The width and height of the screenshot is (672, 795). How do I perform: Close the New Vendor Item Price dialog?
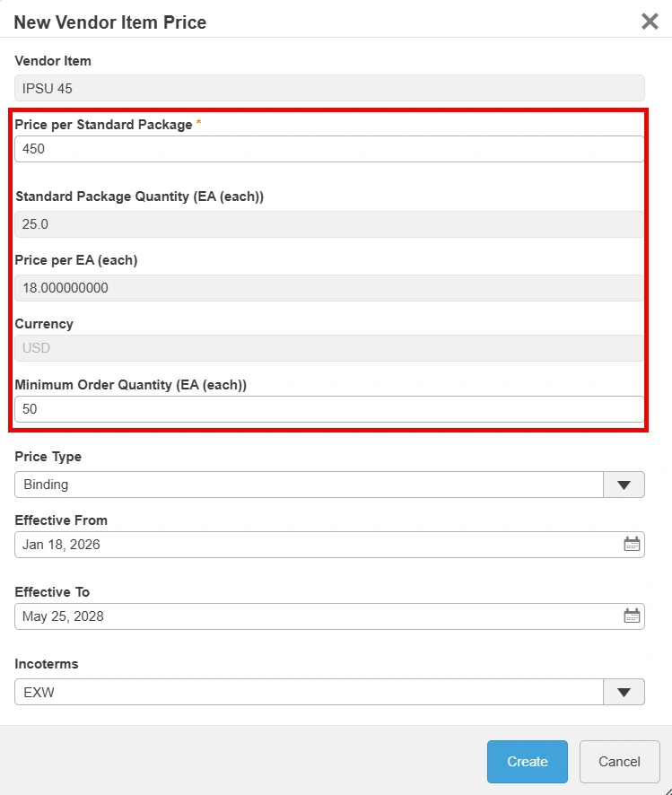point(650,22)
